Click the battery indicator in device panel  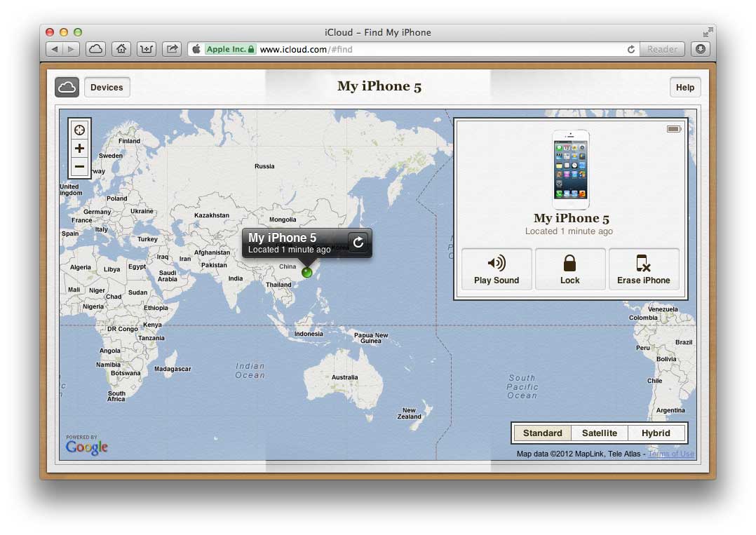(x=673, y=129)
